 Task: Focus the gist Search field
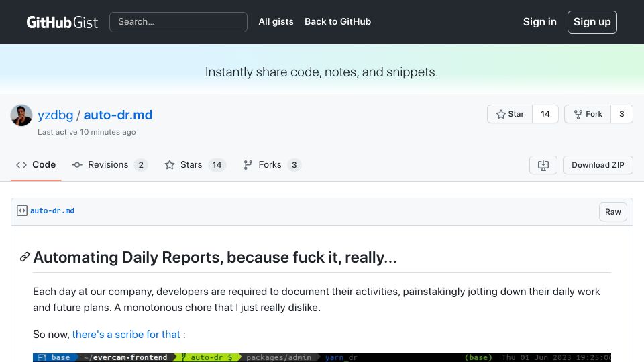point(178,21)
